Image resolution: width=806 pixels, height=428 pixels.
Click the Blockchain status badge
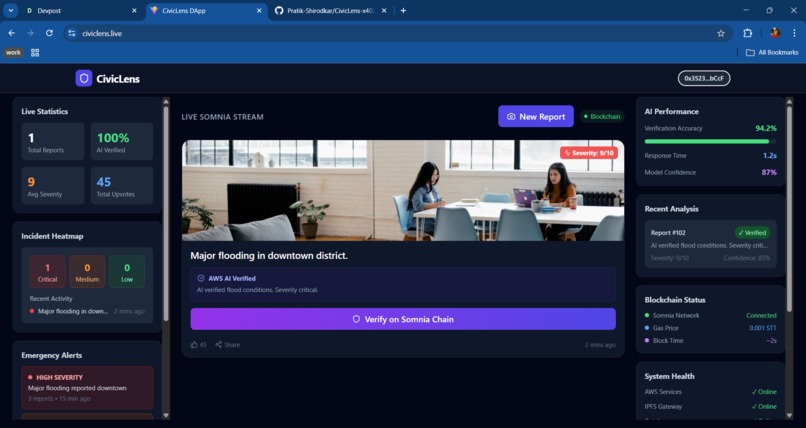(x=602, y=117)
